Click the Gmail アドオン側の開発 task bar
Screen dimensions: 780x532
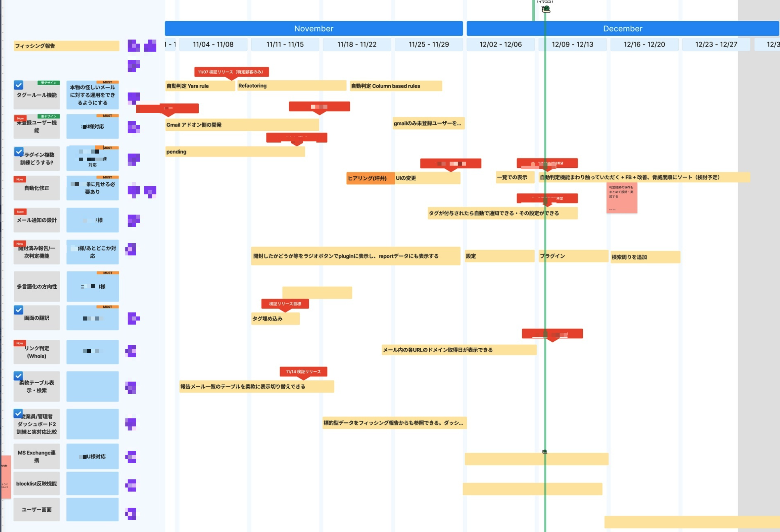point(242,125)
